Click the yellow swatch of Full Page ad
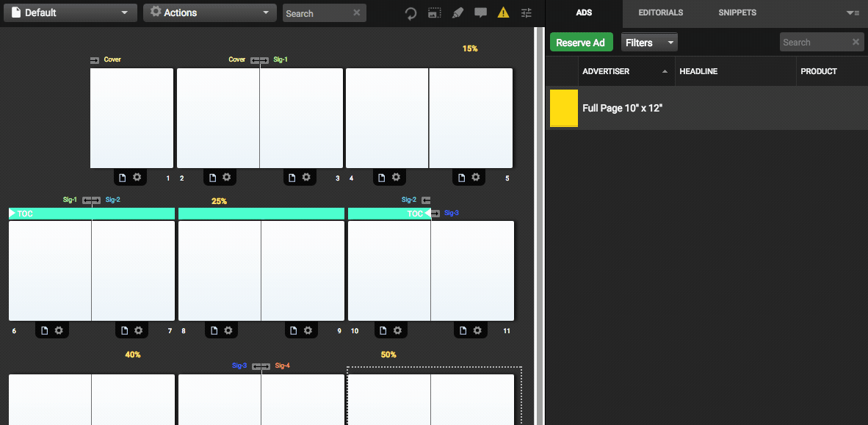The width and height of the screenshot is (868, 425). pos(563,108)
